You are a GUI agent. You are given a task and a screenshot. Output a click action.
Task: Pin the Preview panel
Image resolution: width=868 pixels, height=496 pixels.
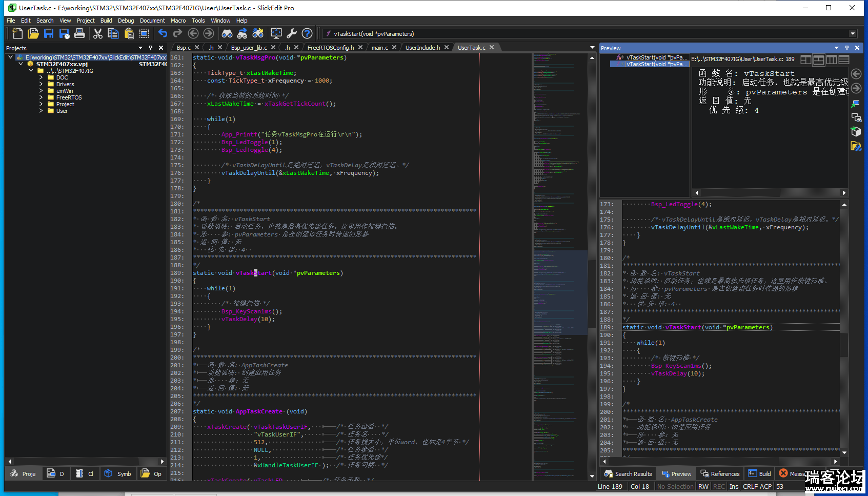pyautogui.click(x=847, y=48)
